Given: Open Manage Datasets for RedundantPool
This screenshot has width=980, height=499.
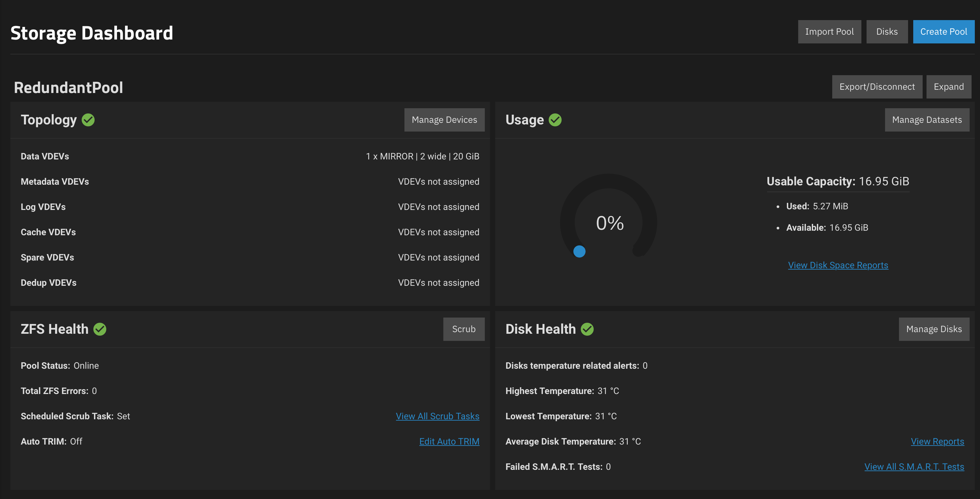Looking at the screenshot, I should click(927, 120).
